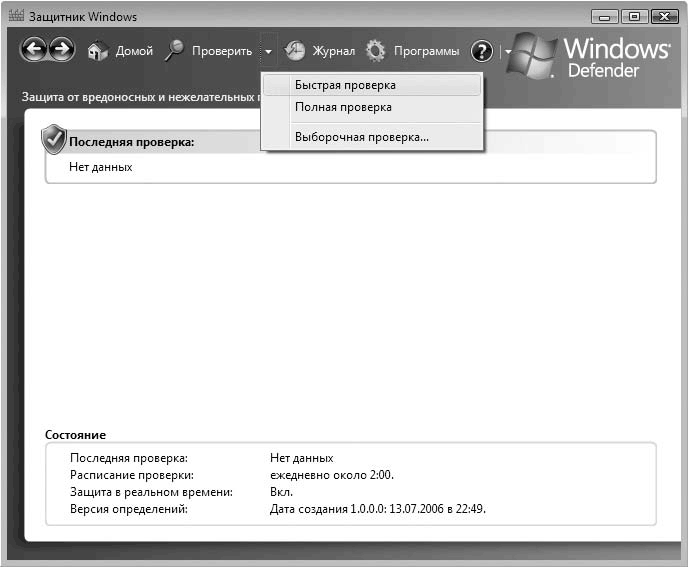This screenshot has height=567, width=688.
Task: Click the Нет данных text under the header
Action: point(100,167)
